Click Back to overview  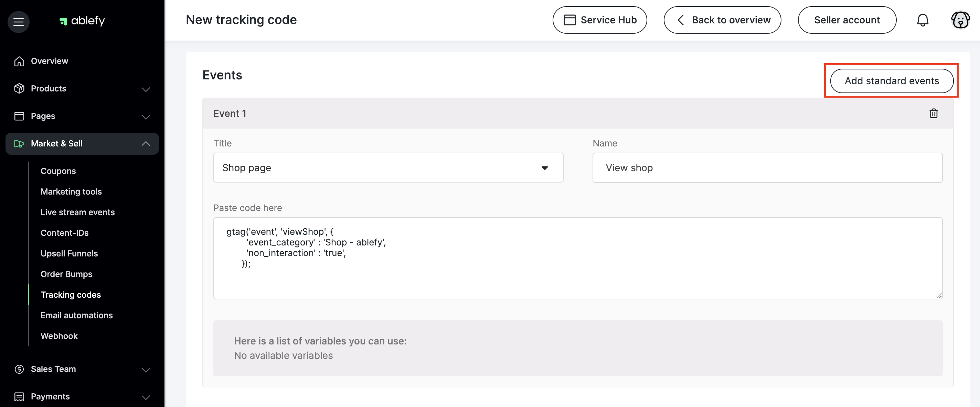pyautogui.click(x=722, y=20)
